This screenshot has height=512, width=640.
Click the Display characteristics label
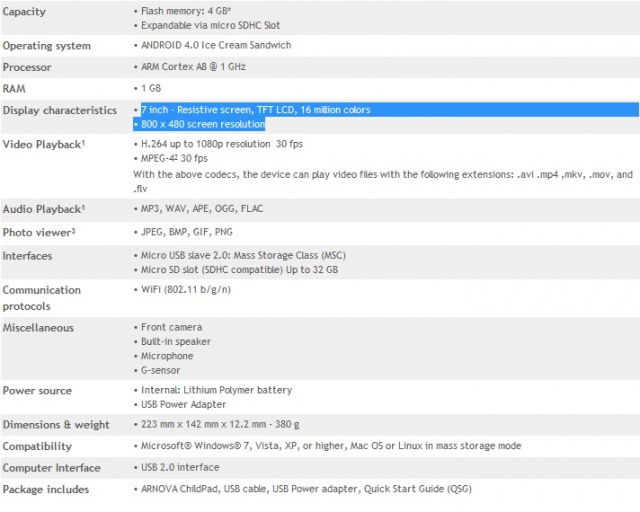[60, 110]
